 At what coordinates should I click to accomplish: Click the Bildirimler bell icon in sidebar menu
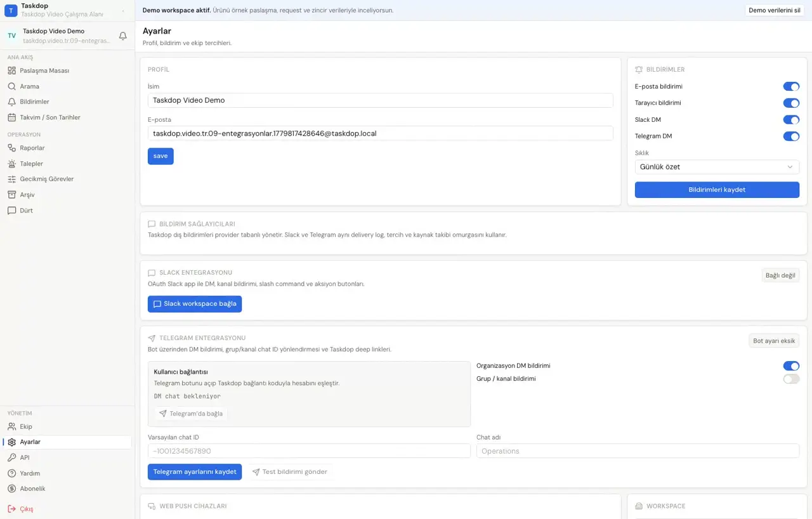coord(11,102)
